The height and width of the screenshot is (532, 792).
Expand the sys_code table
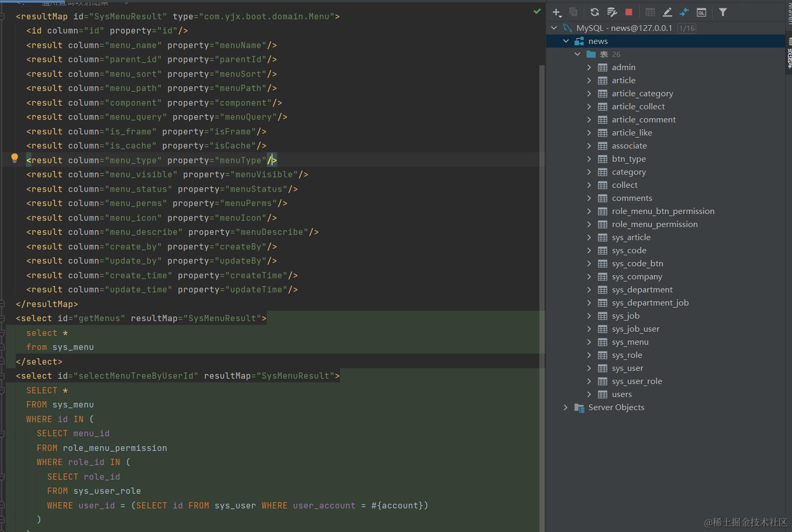589,251
